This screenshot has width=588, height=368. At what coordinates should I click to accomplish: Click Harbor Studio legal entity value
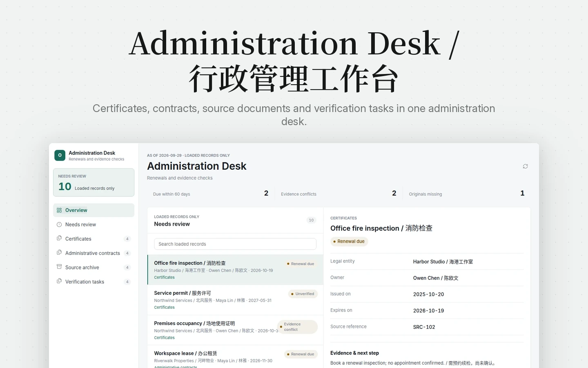443,262
